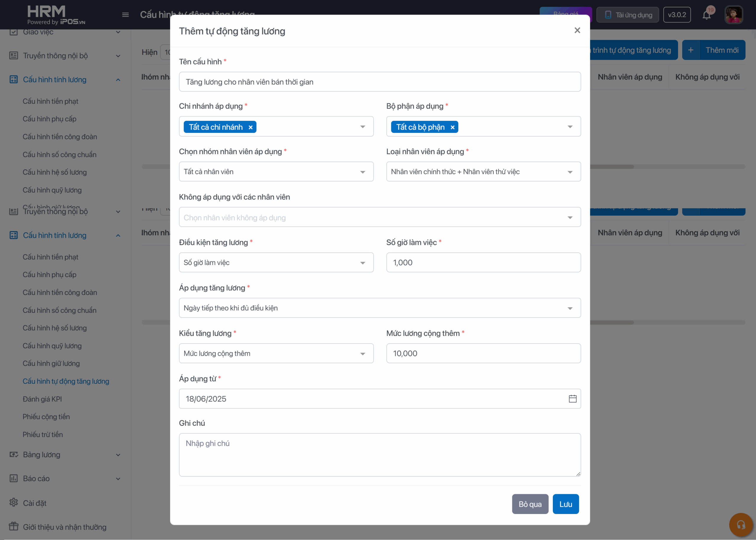756x540 pixels.
Task: Open Áp dụng tăng lương dropdown
Action: [x=379, y=308]
